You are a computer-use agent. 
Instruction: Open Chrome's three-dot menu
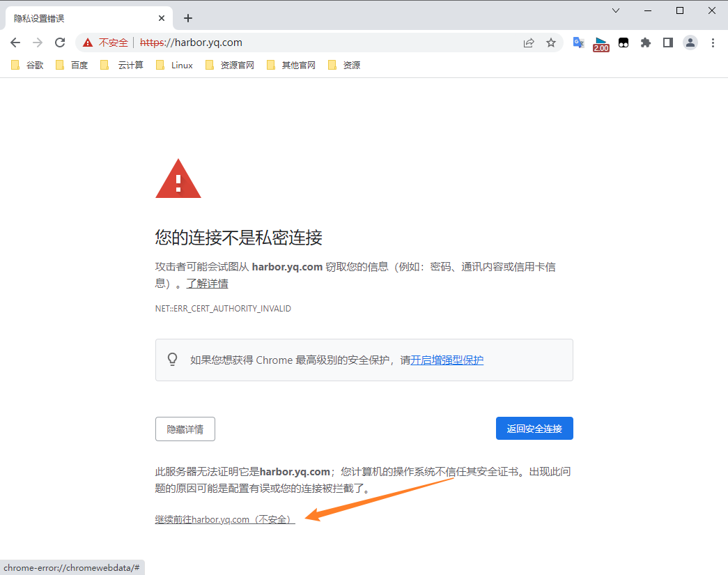click(x=713, y=43)
